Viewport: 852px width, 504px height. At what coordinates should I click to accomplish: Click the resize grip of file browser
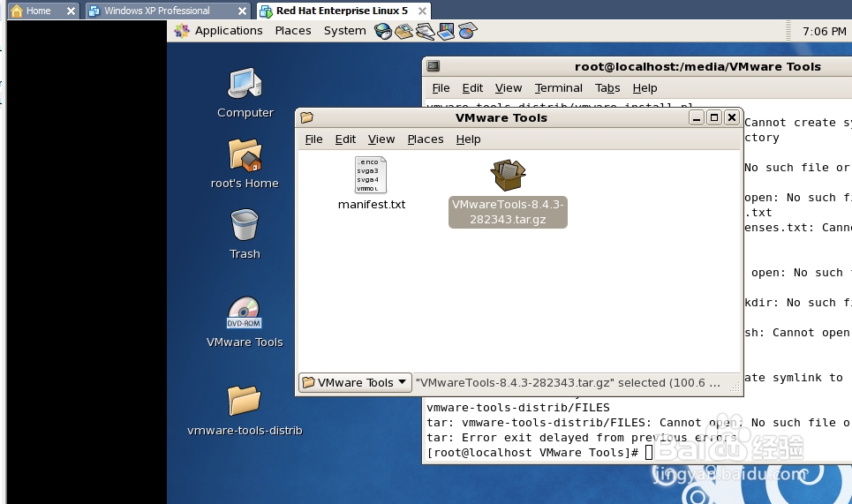pyautogui.click(x=735, y=387)
